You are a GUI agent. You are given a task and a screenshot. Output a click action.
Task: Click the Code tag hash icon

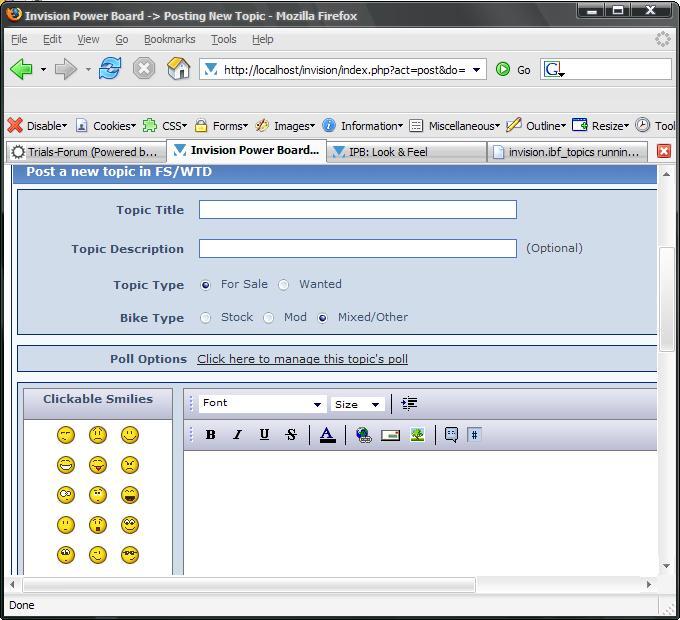pos(474,434)
